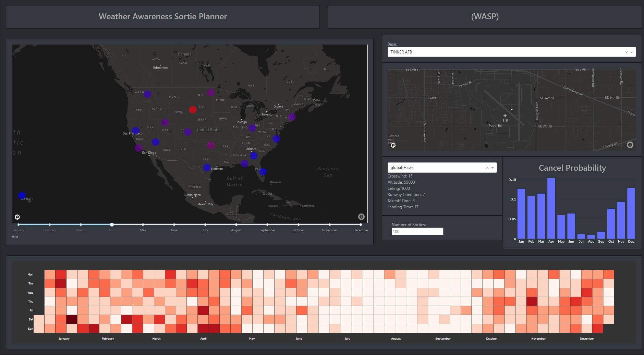Click the Landing Time: 17 text
This screenshot has height=355, width=644.
[x=403, y=207]
